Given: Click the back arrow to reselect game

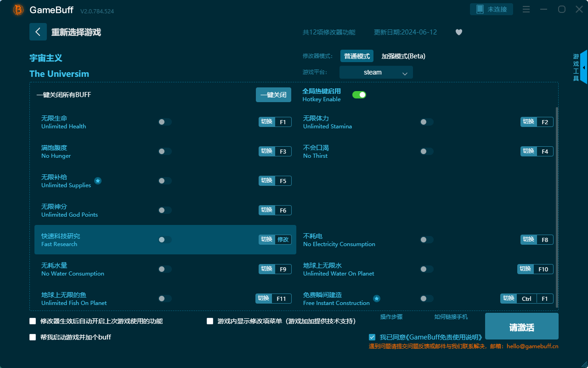Looking at the screenshot, I should pos(38,32).
